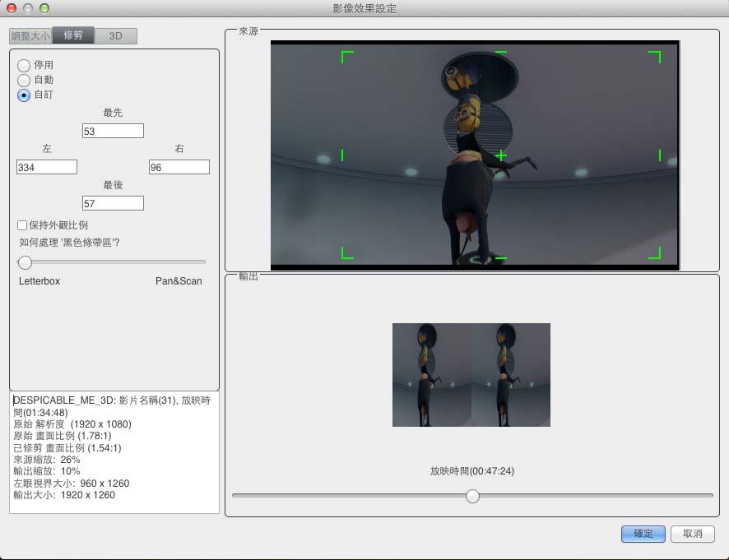Viewport: 729px width, 560px height.
Task: Switch to the 調整大小 tab
Action: pyautogui.click(x=30, y=36)
